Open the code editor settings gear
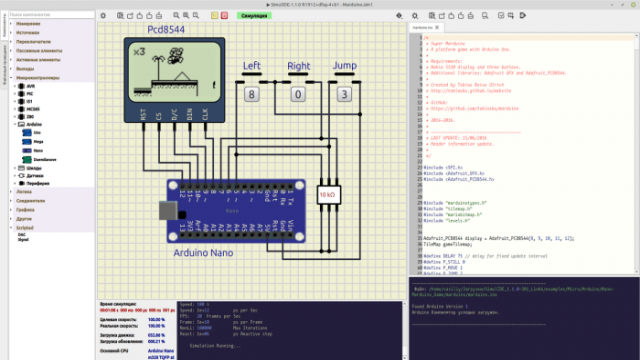 point(415,16)
